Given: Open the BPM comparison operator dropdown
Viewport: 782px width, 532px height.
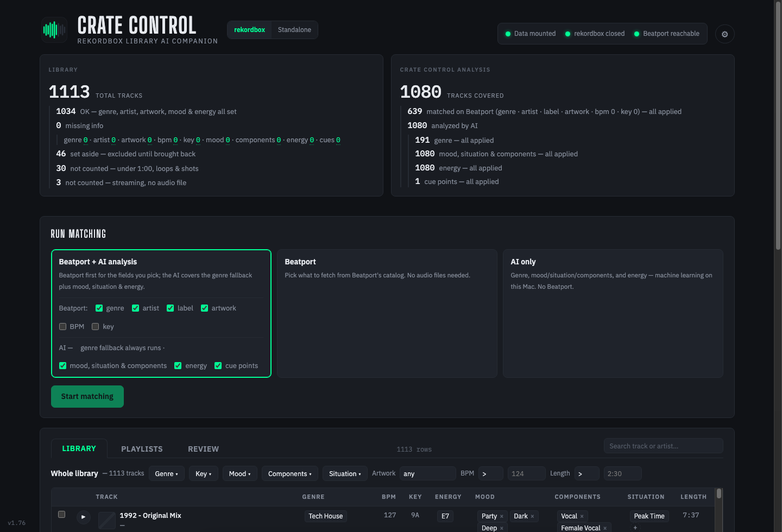Looking at the screenshot, I should (490, 473).
